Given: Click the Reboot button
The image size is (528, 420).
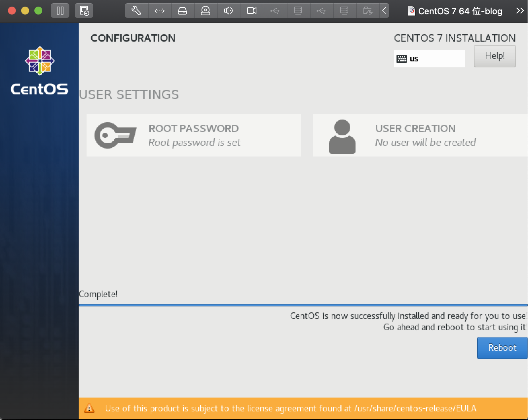Looking at the screenshot, I should [502, 348].
